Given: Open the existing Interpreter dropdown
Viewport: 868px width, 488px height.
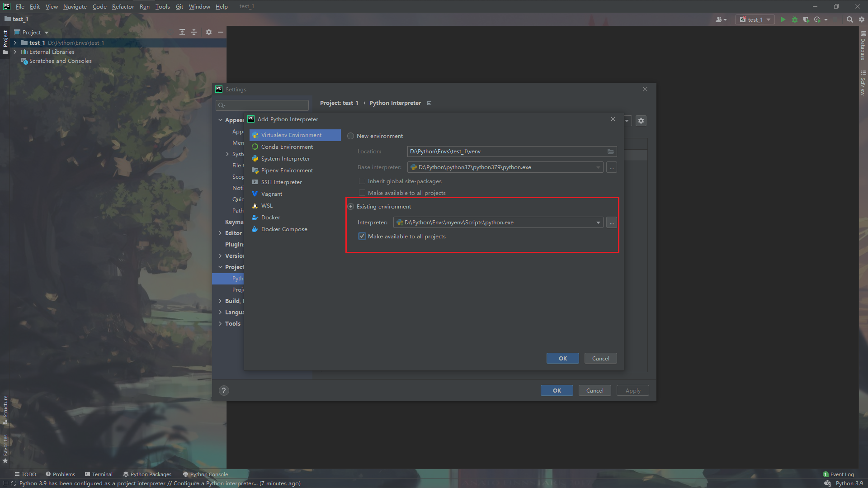Looking at the screenshot, I should 598,223.
